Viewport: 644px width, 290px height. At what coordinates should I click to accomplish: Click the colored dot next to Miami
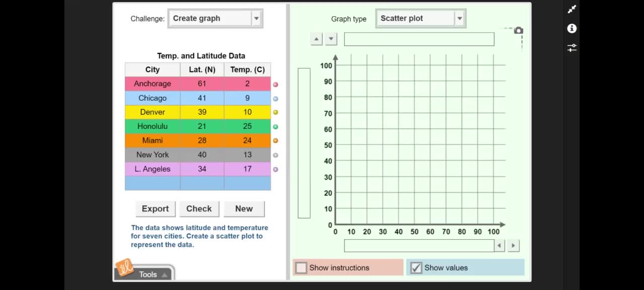point(275,141)
